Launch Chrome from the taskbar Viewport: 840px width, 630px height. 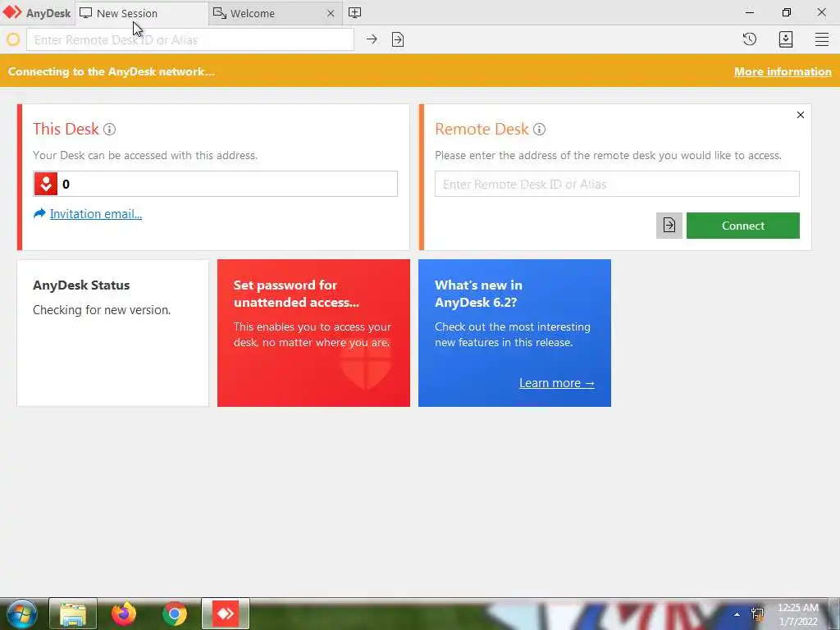175,614
